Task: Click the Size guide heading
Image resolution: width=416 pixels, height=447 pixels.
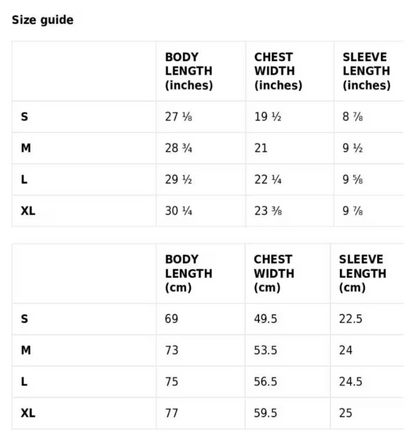Action: point(43,20)
